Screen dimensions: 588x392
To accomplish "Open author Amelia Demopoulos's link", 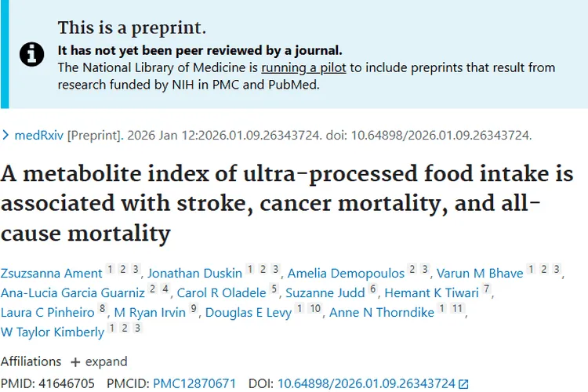I will click(344, 273).
